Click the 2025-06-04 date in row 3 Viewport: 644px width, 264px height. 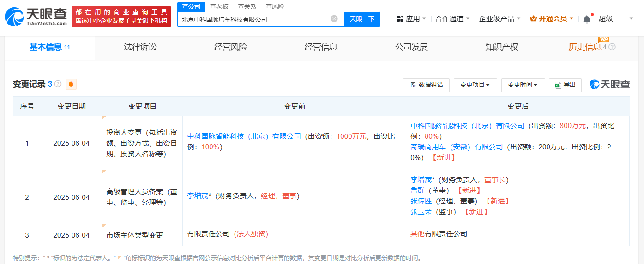[71, 235]
